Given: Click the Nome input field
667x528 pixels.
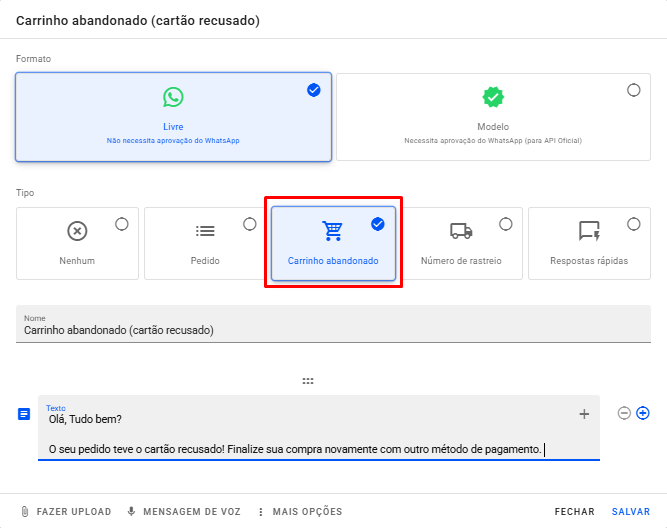Looking at the screenshot, I should coord(333,330).
